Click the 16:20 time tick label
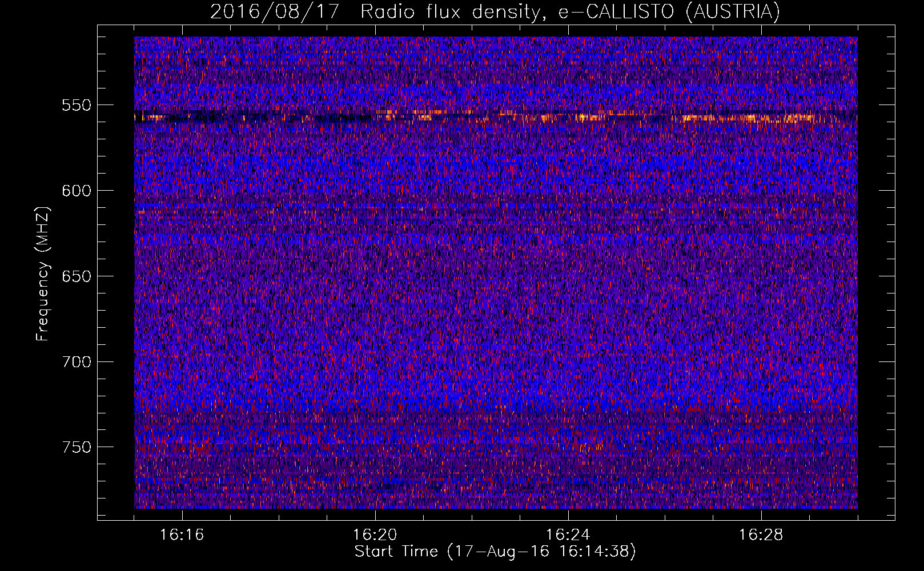924x571 pixels. [x=375, y=535]
